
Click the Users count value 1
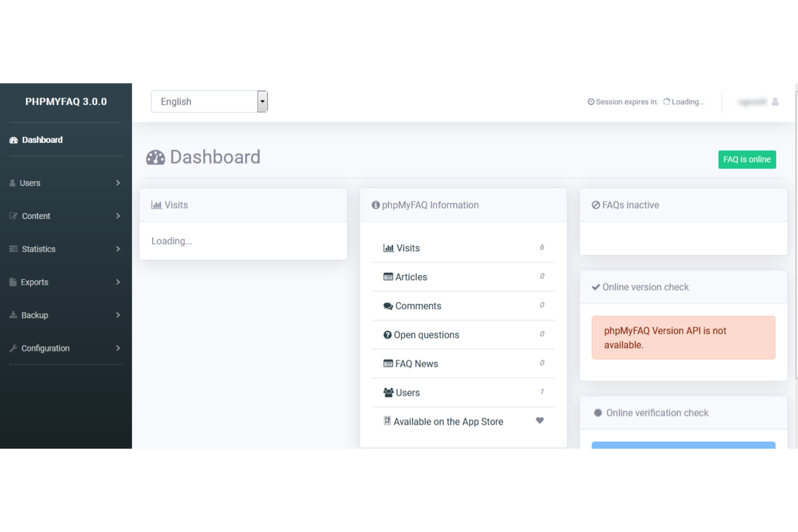coord(542,392)
